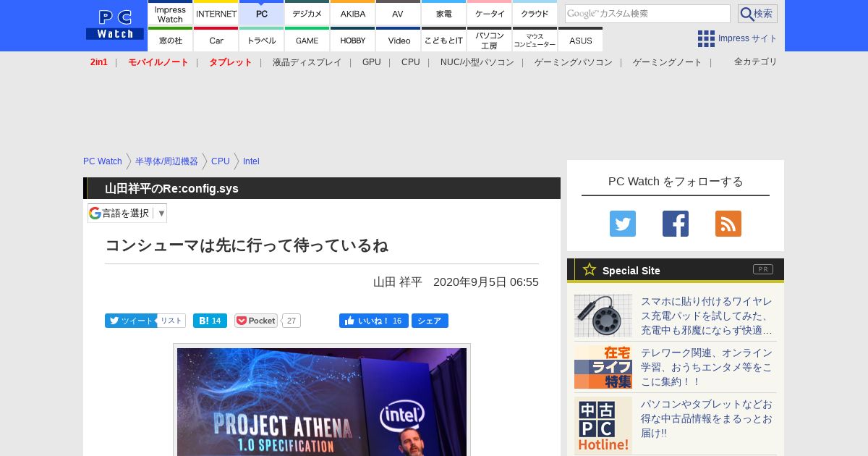Click the Special Site star icon
The height and width of the screenshot is (456, 868).
pyautogui.click(x=590, y=269)
